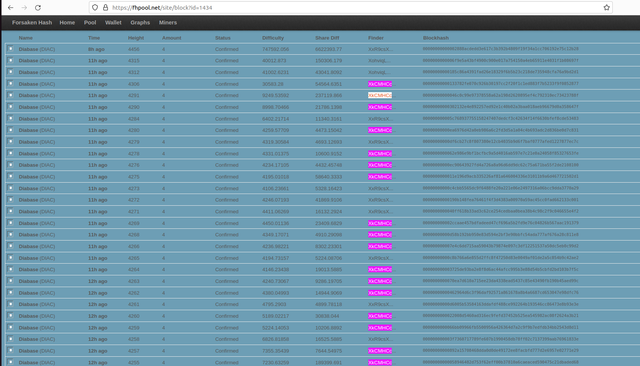Open Diabase link in block 4315 row
Viewport: 640px width, 366px height.
28,60
